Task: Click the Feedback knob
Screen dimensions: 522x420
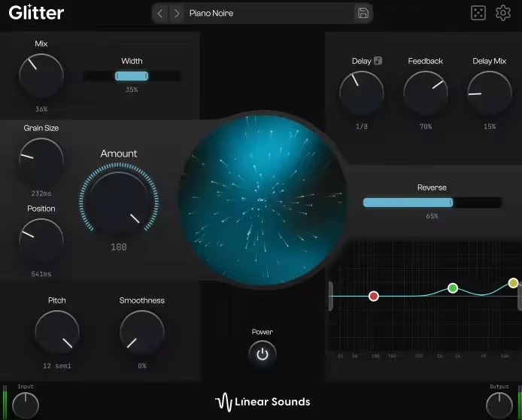Action: click(x=426, y=93)
